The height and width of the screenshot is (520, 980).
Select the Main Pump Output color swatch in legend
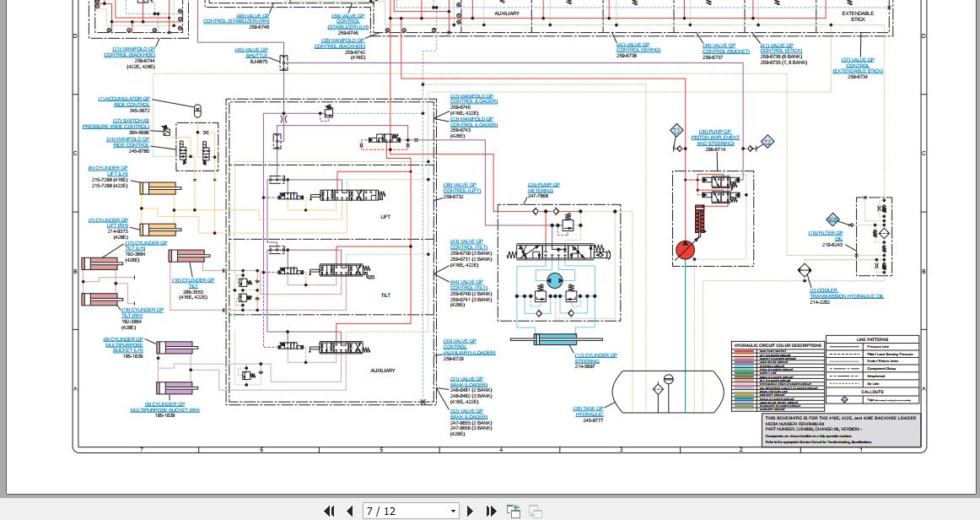[x=743, y=350]
